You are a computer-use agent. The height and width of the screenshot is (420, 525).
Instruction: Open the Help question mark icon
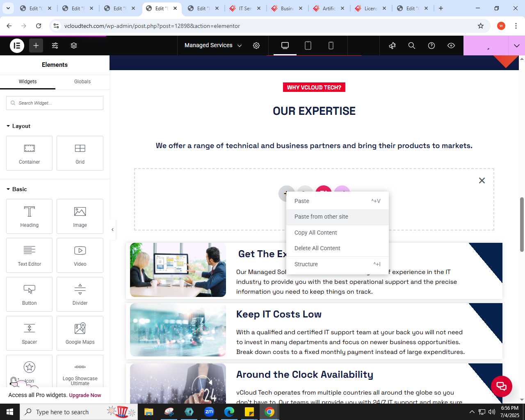pyautogui.click(x=431, y=46)
